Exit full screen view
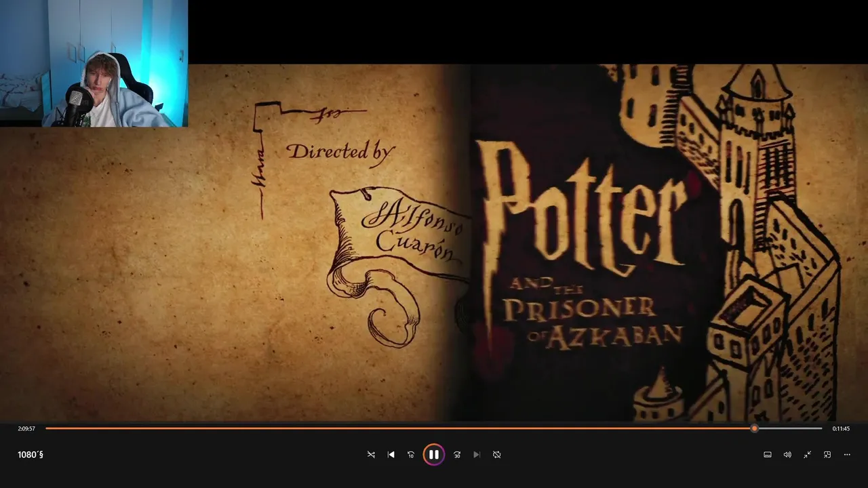Image resolution: width=868 pixels, height=488 pixels. pos(807,455)
